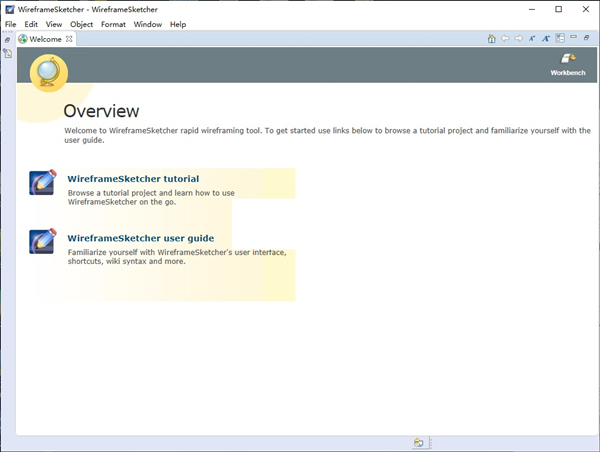Select the Welcome tab
This screenshot has width=600, height=452.
coord(46,39)
